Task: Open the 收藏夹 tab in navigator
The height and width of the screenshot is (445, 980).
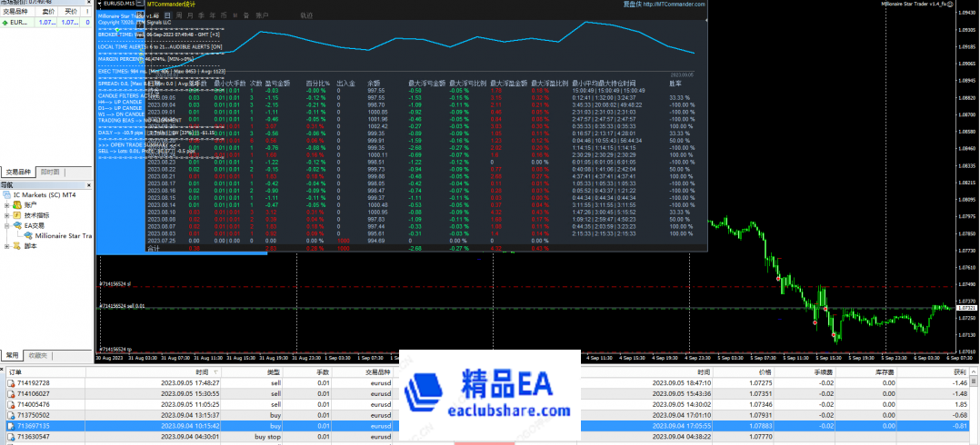Action: [37, 355]
